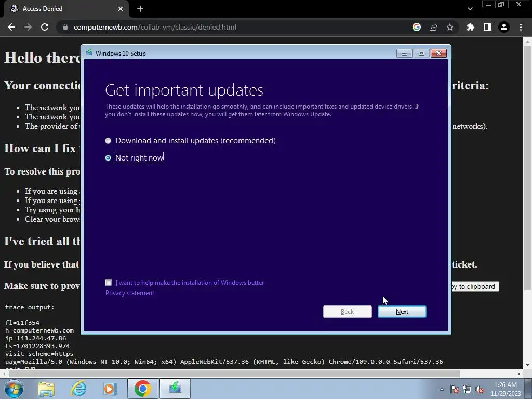Bookmark this page with the star

450,27
